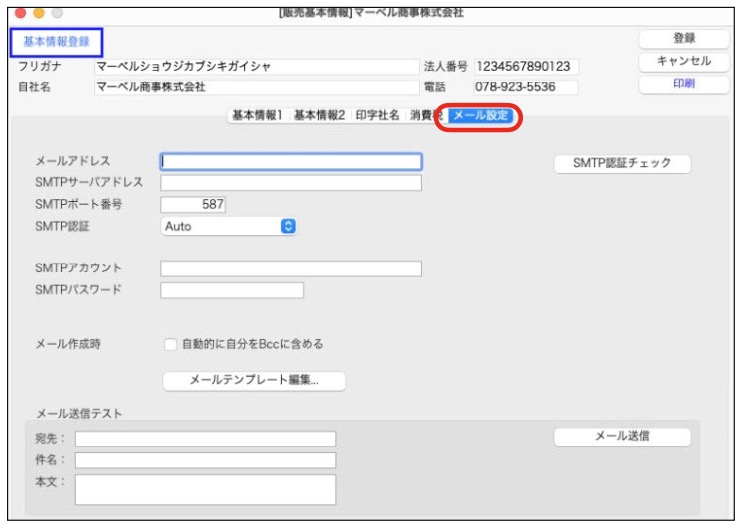This screenshot has width=745, height=528.
Task: Click the SMTPアカウント input field
Action: 291,268
